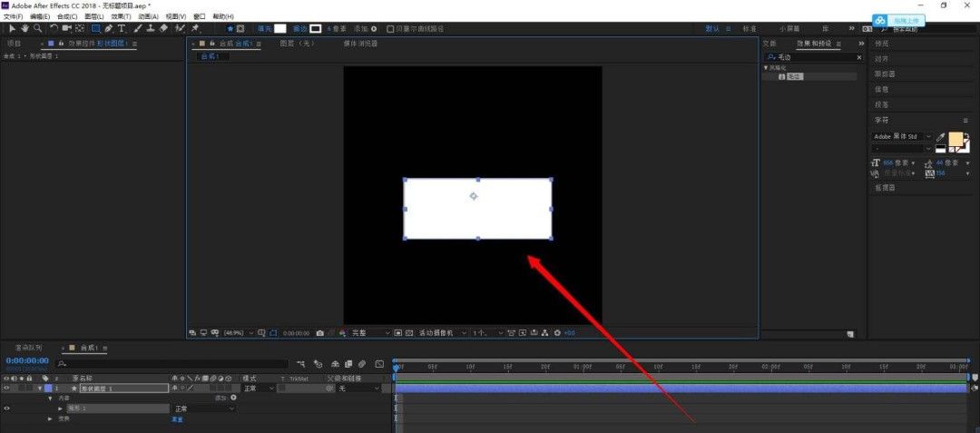Expand the 变换 property group

[x=51, y=419]
